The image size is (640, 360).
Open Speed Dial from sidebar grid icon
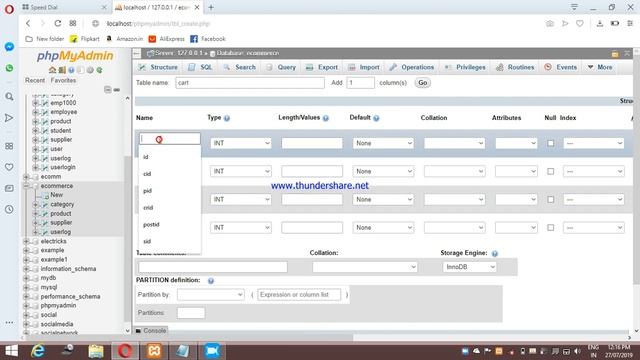click(9, 146)
